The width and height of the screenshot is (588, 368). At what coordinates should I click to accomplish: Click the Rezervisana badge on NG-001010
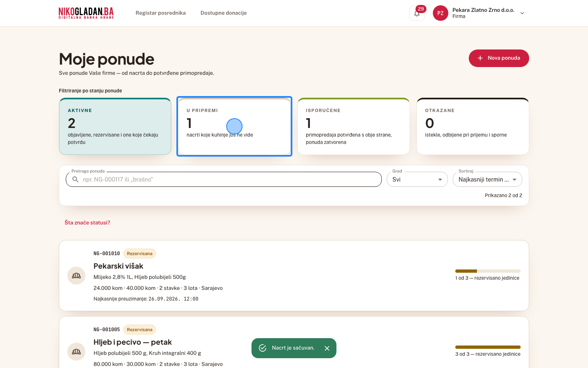tap(140, 254)
